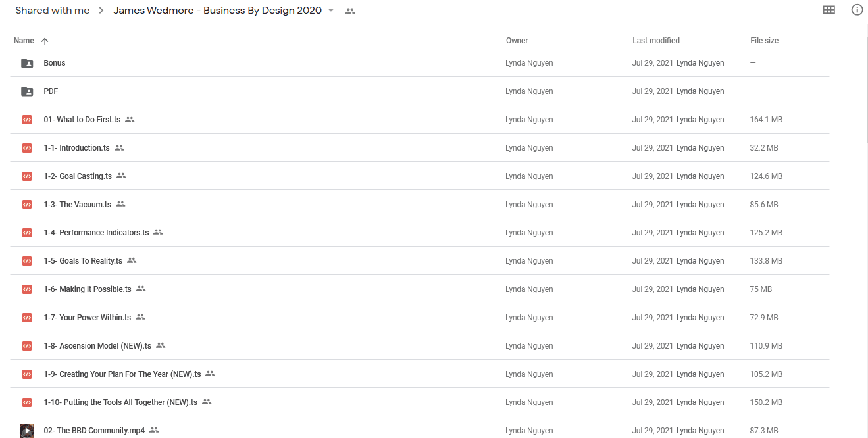Click the shared icon beside folder title in breadcrumb
868x438 pixels.
click(x=350, y=11)
